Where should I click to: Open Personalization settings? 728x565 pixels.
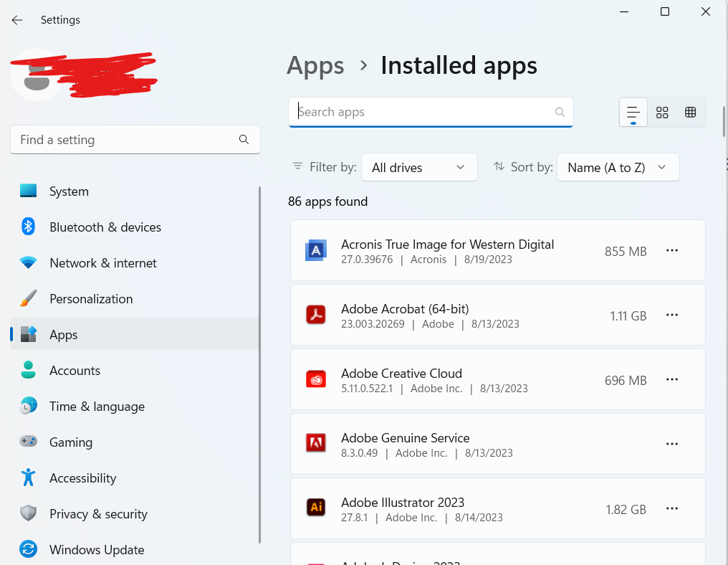point(135,299)
